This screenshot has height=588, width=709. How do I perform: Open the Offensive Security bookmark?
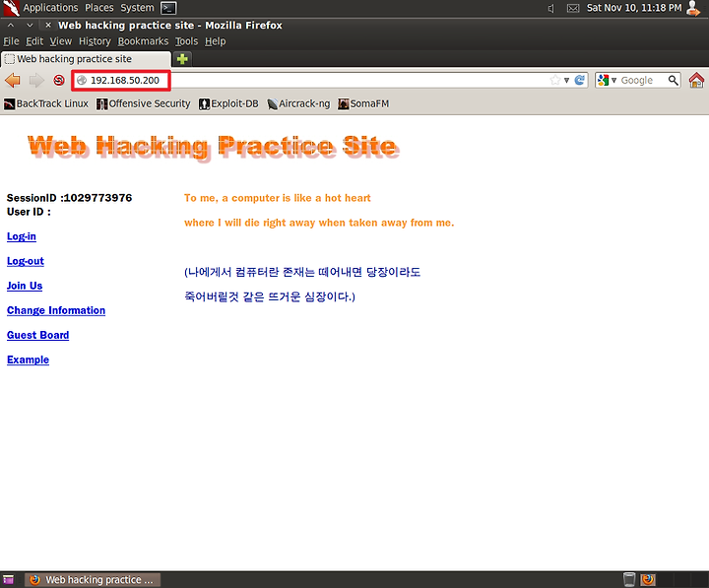[x=144, y=104]
